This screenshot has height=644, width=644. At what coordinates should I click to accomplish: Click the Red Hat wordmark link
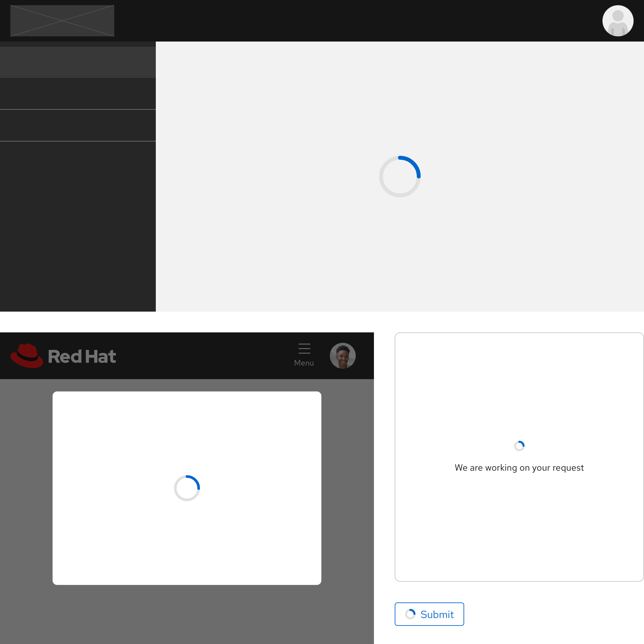pos(82,356)
